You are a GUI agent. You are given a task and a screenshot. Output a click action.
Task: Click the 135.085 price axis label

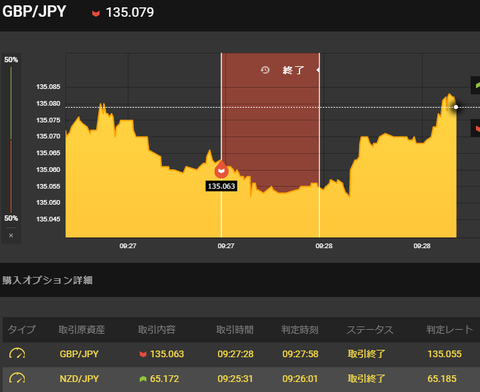pos(48,87)
